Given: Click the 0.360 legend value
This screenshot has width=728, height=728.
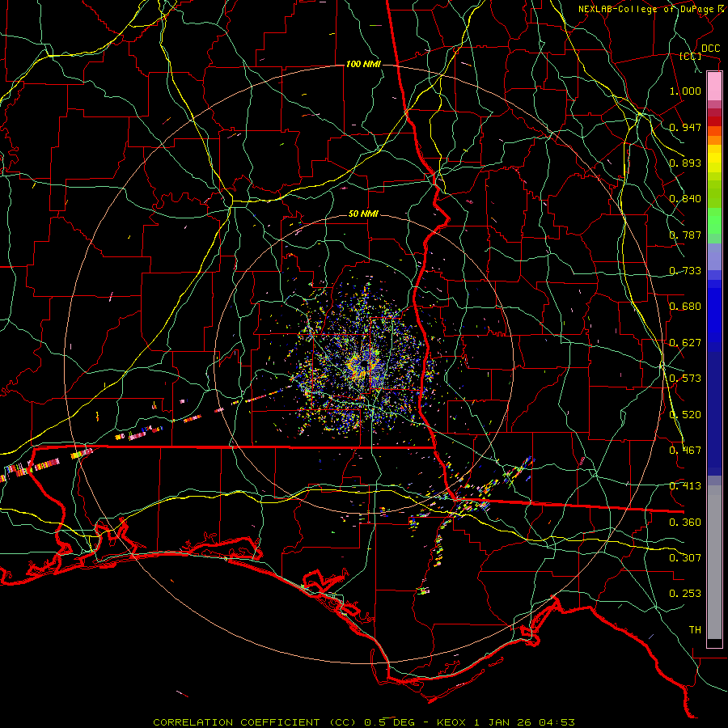Looking at the screenshot, I should click(685, 523).
